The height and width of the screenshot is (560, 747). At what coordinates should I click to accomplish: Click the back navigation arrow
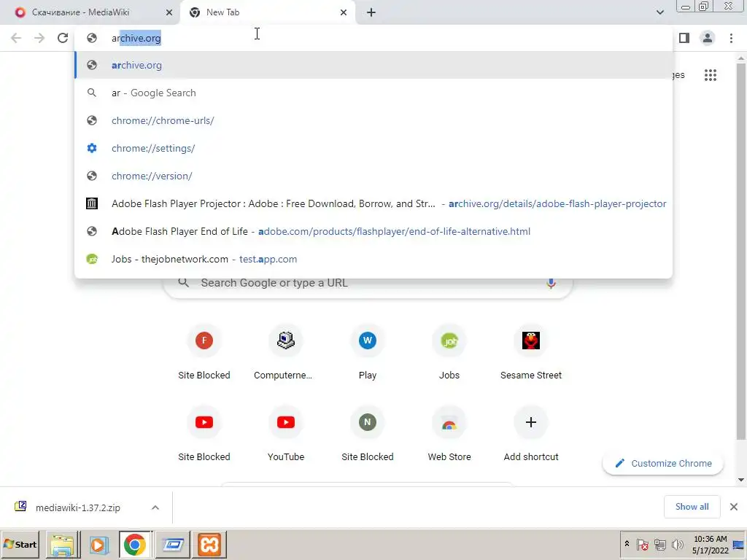point(16,38)
